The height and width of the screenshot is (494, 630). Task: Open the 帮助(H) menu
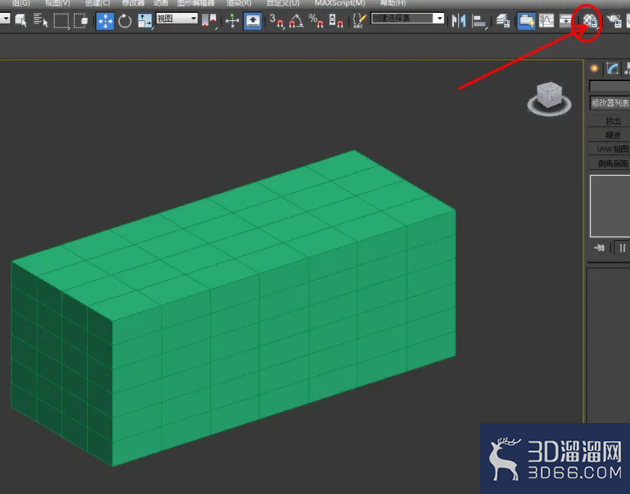pos(393,3)
